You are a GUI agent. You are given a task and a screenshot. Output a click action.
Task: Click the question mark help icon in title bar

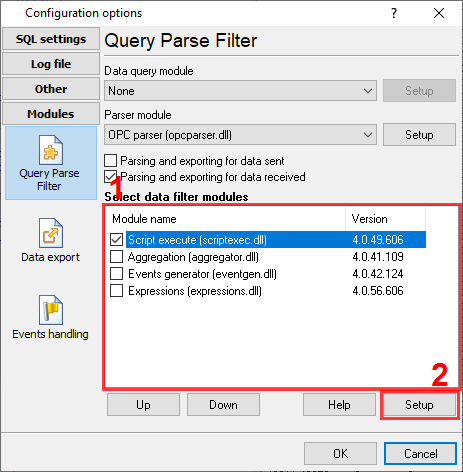click(x=394, y=13)
